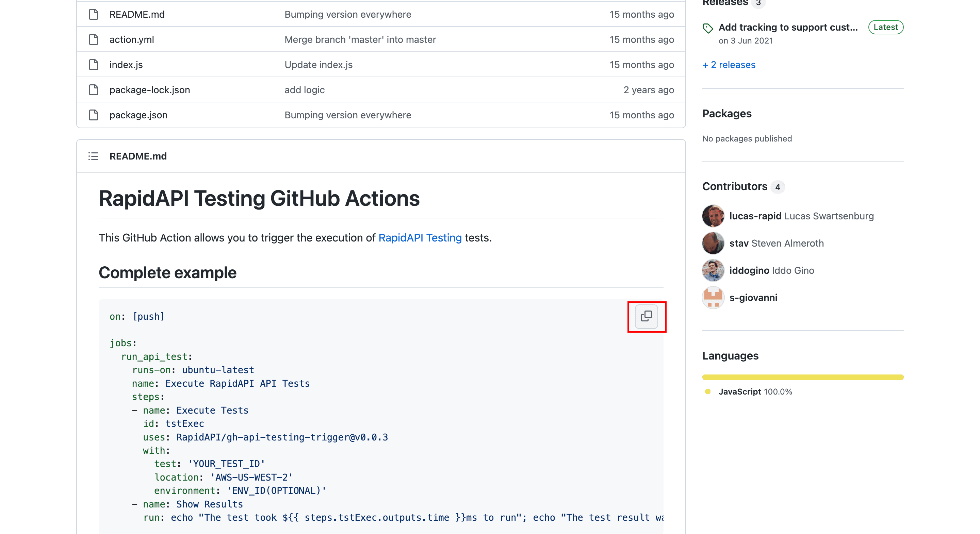Screen dimensions: 980x534
Task: Click the yellow JavaScript language bar
Action: (x=803, y=377)
